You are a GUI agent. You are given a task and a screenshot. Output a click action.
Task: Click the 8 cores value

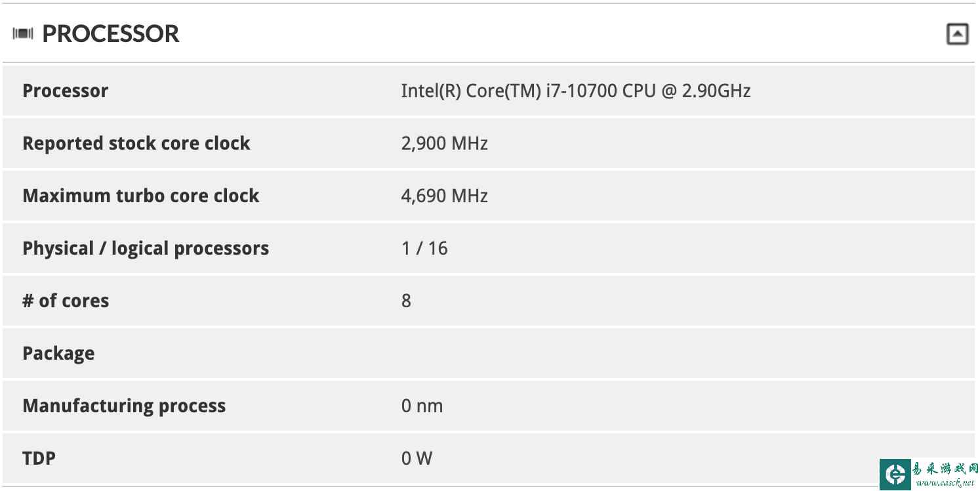point(407,301)
